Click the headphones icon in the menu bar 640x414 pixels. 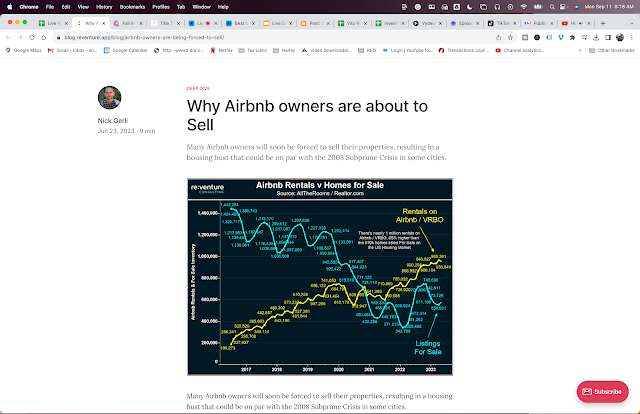(497, 7)
